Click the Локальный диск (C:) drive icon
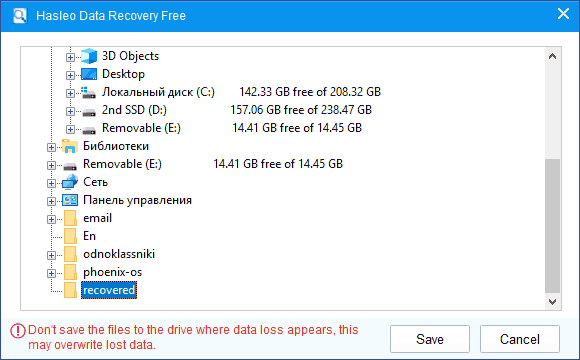580x360 pixels. coord(89,92)
